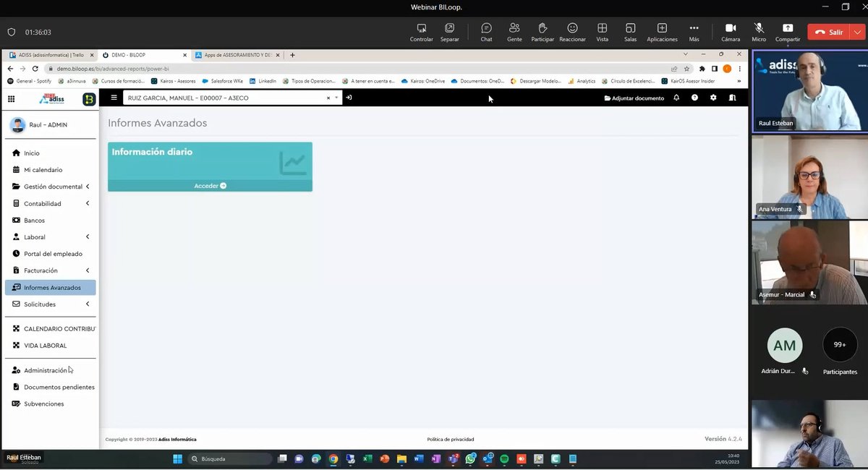Open the Aplicaciones menu in Teams

tap(662, 33)
